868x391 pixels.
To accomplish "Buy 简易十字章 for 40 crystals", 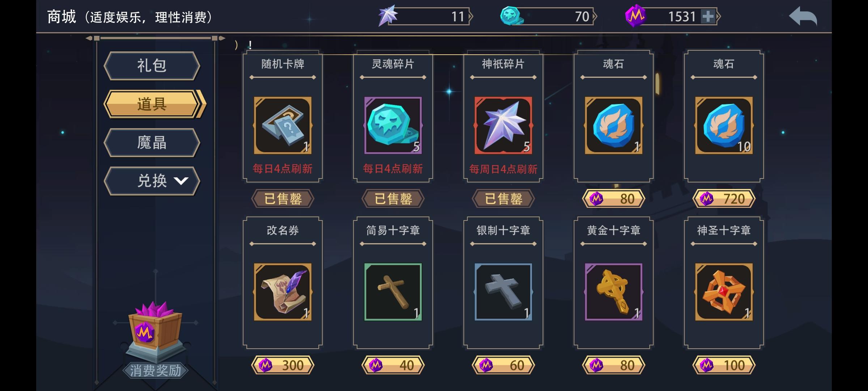I will point(393,365).
